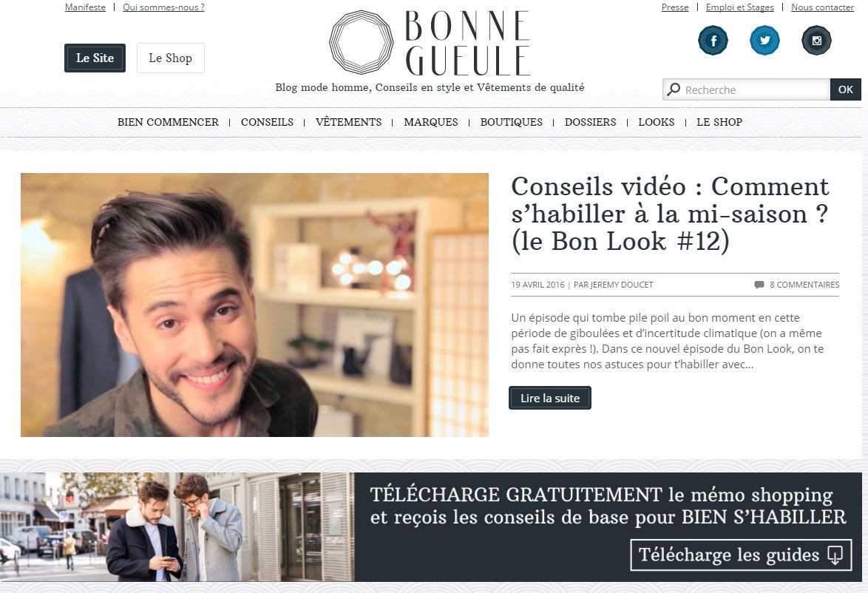Click the comments speech bubble icon
The height and width of the screenshot is (593, 868).
coord(759,285)
